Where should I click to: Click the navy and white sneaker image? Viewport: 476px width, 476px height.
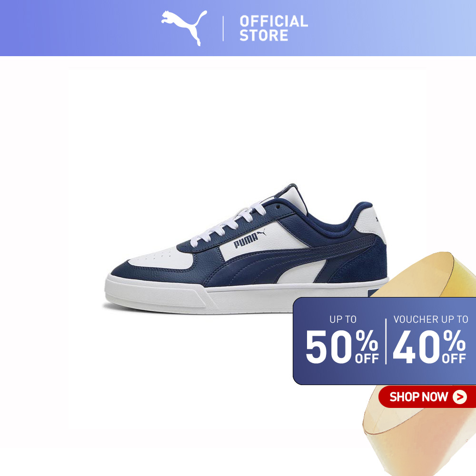point(246,248)
